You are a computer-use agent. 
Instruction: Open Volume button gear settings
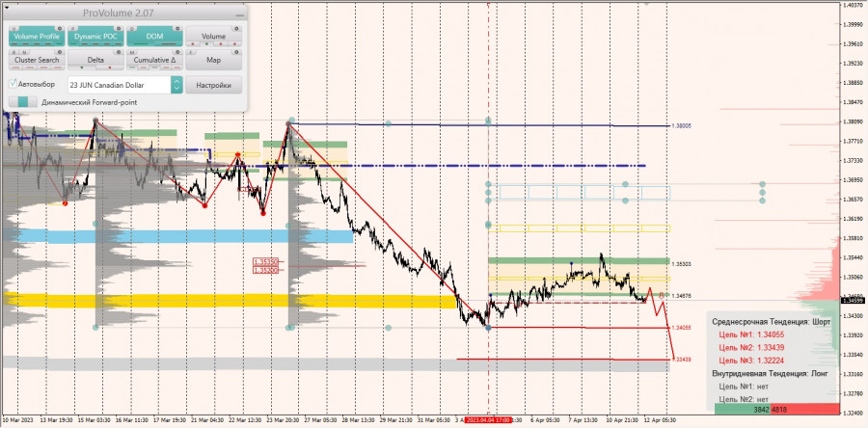(237, 28)
